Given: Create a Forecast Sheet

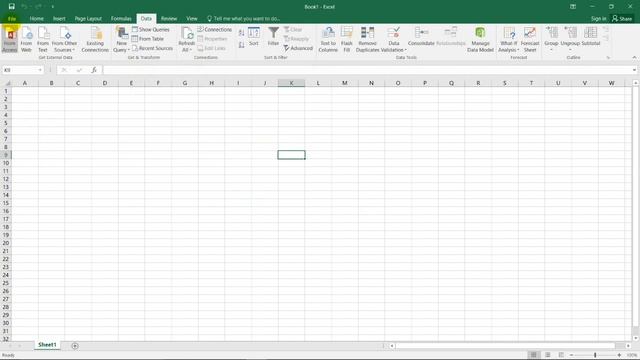Looking at the screenshot, I should (530, 39).
